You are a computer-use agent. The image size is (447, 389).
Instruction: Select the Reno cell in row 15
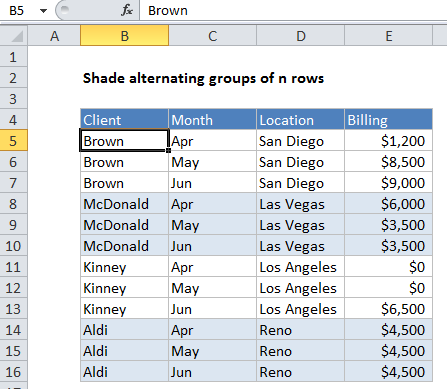click(300, 351)
